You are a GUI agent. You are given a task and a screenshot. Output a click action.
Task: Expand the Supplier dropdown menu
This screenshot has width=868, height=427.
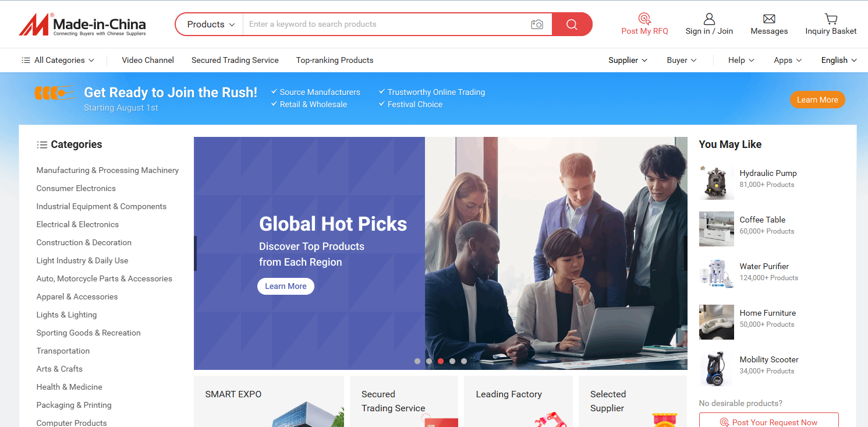point(628,60)
